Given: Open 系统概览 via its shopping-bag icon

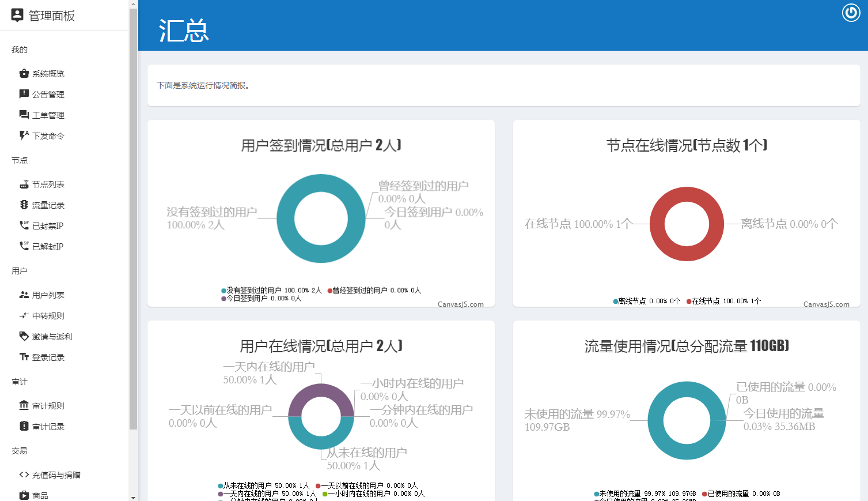Looking at the screenshot, I should click(x=24, y=73).
